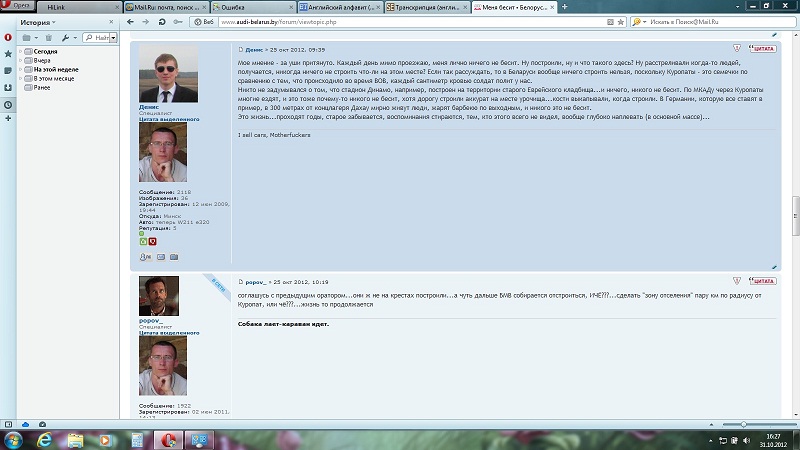This screenshot has width=800, height=450.
Task: Open Bookmarks star panel in sidebar
Action: click(x=8, y=54)
